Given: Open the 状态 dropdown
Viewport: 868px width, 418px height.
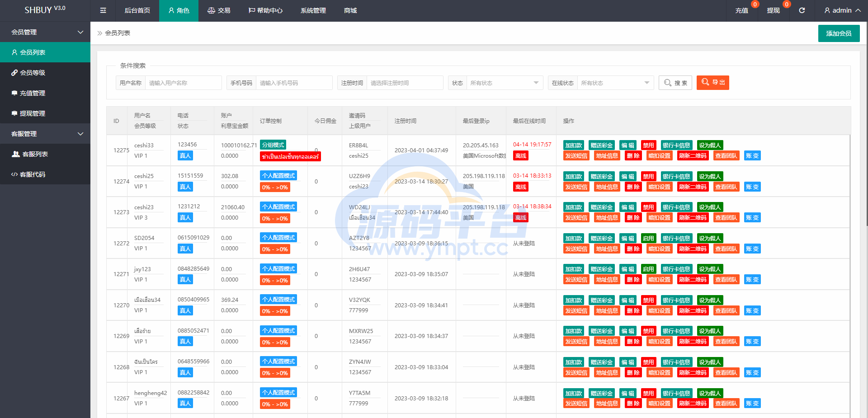Looking at the screenshot, I should point(505,83).
